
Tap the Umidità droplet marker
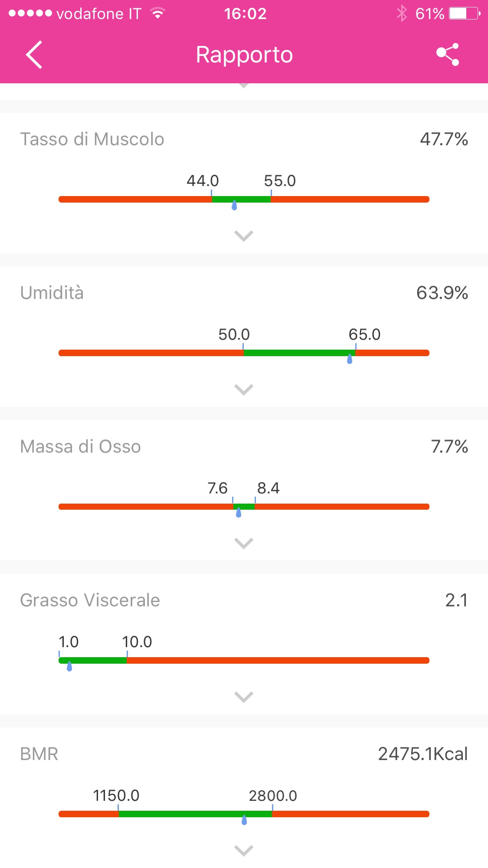point(350,359)
